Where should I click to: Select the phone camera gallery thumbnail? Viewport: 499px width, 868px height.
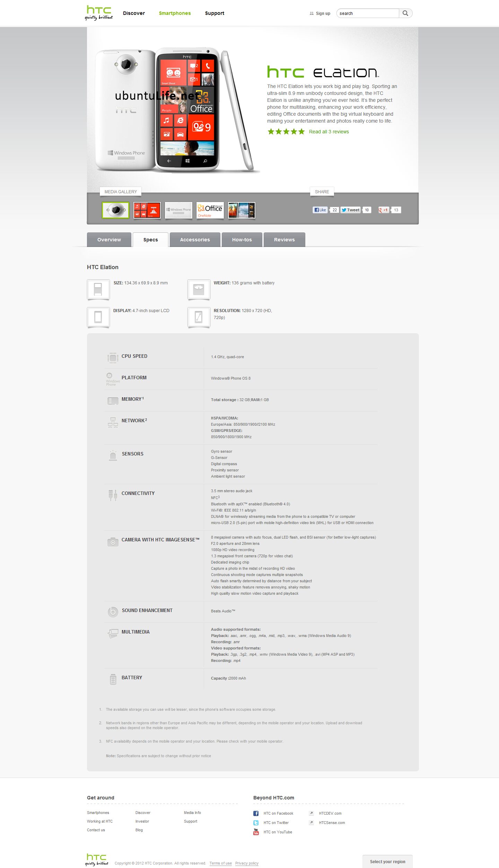tap(115, 210)
